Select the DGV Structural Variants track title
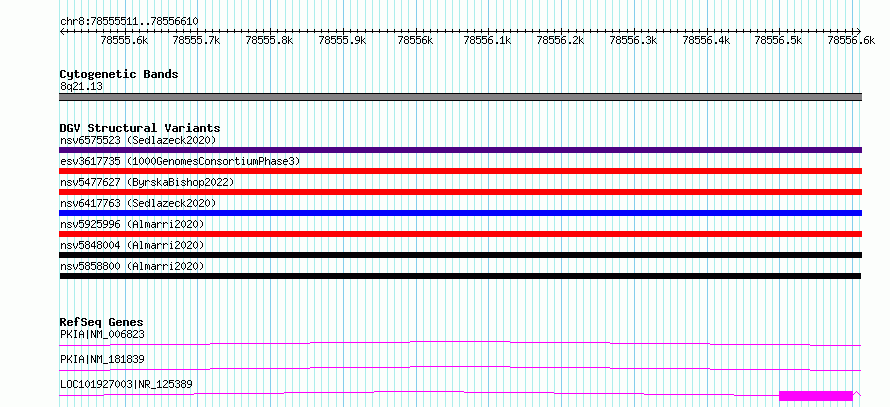 tap(140, 128)
